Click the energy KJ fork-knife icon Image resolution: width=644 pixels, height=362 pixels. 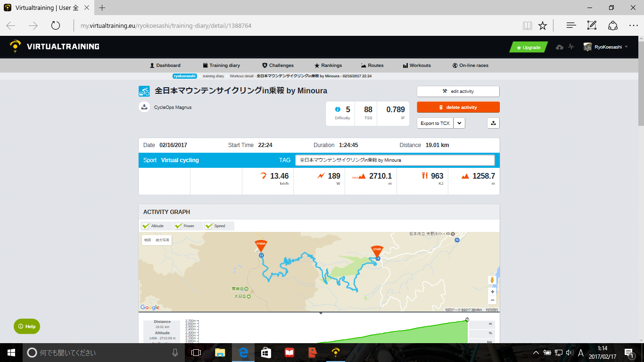(425, 176)
